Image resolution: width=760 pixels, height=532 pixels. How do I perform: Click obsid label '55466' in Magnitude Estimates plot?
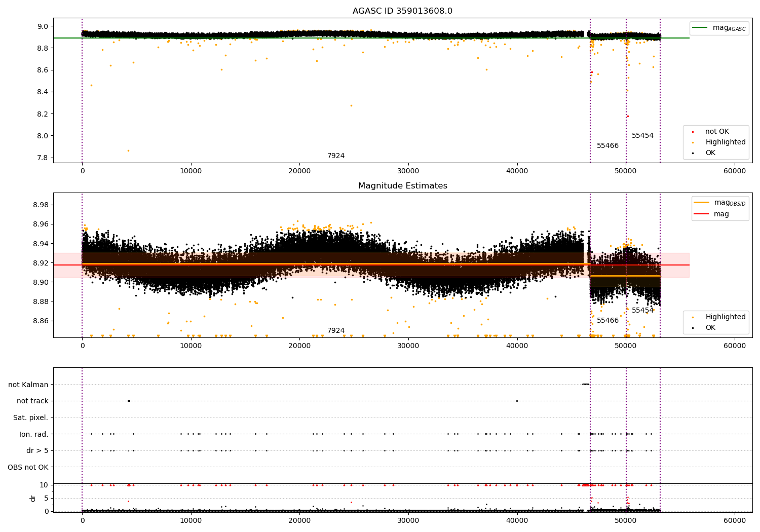(x=607, y=321)
